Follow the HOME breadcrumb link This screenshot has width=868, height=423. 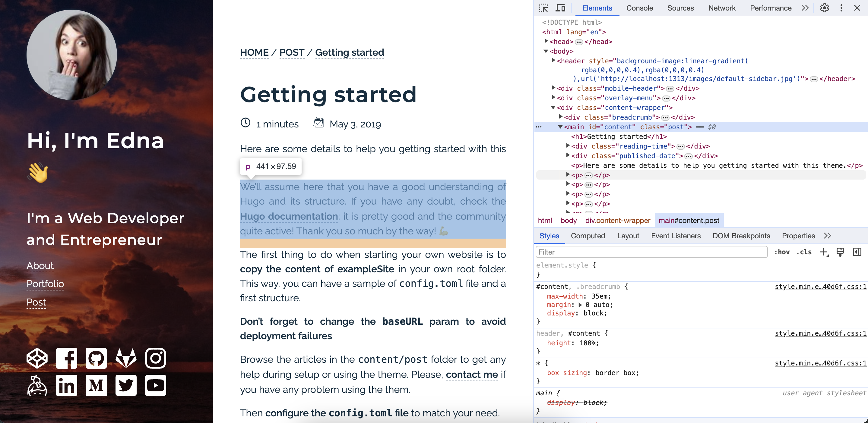coord(255,52)
